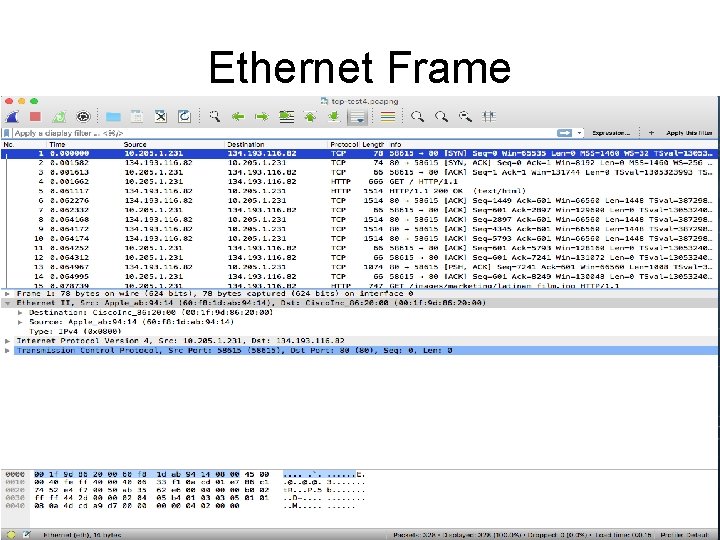Viewport: 720px width, 540px height.
Task: Click the Profile: Default status entry
Action: (684, 535)
